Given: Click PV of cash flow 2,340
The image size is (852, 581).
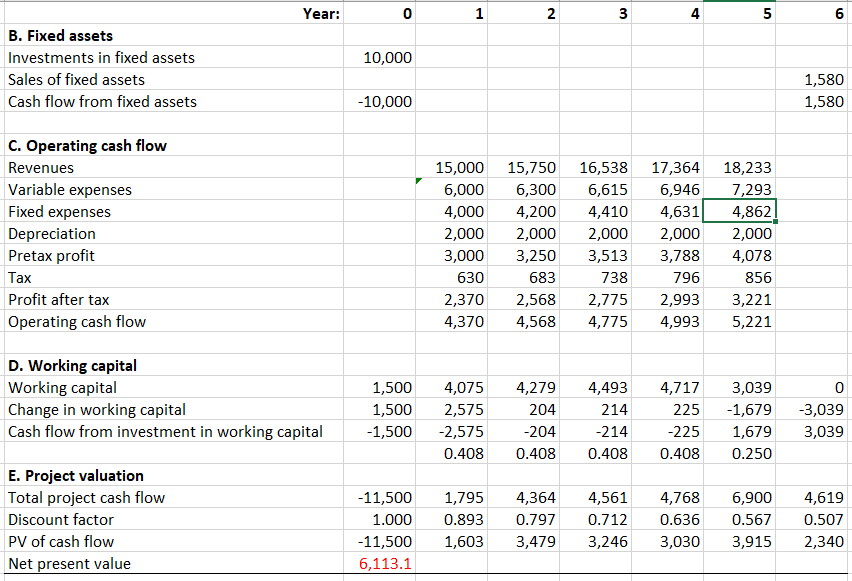Looking at the screenshot, I should click(x=811, y=541).
